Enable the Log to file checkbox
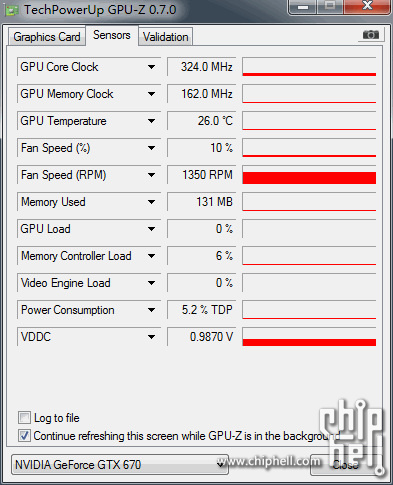This screenshot has width=393, height=485. (x=24, y=418)
